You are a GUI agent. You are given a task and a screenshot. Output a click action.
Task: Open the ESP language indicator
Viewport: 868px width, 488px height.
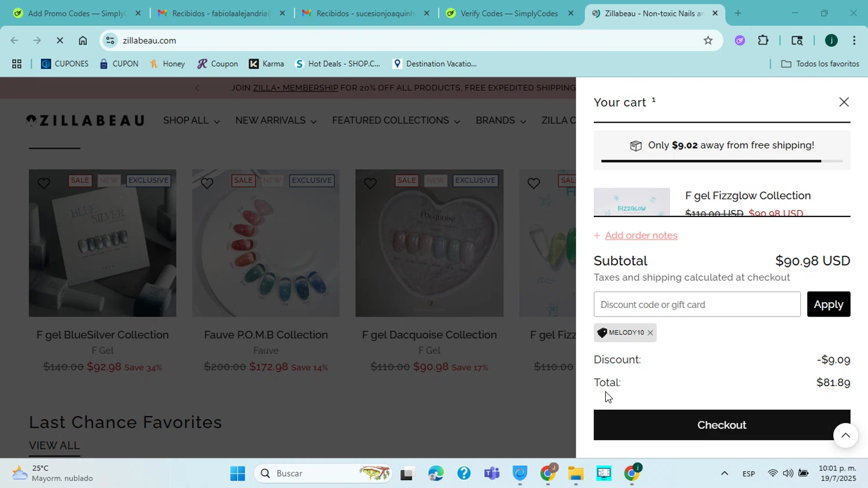(748, 474)
